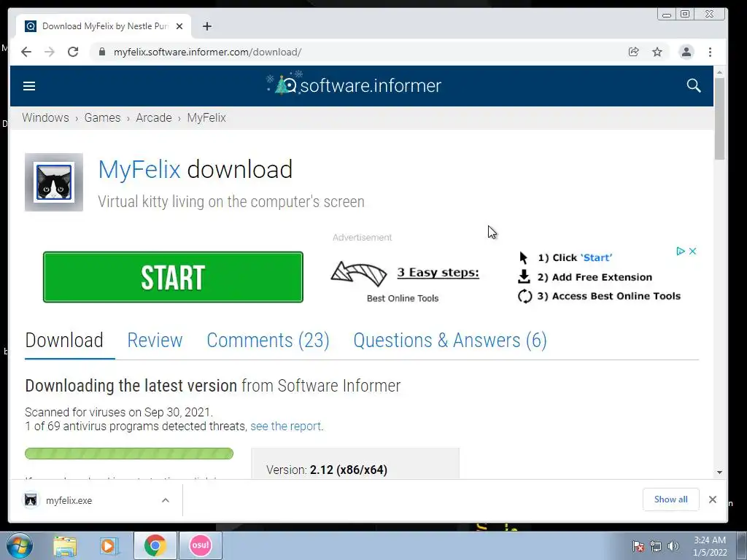Click the Windows breadcrumb link
The image size is (747, 560).
point(45,117)
